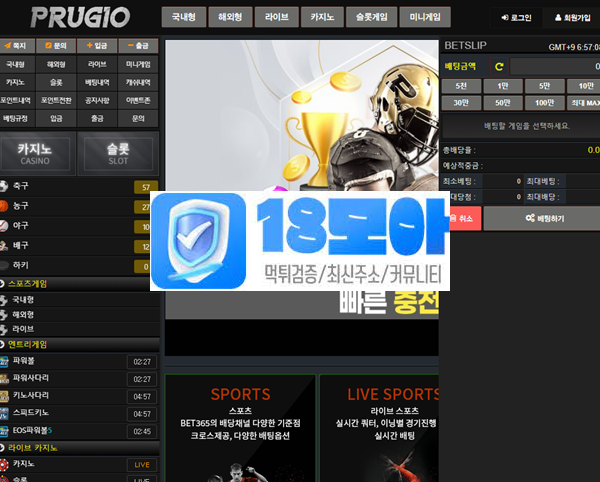Click ball icon beside 국내형 under 스포츠게임
The width and height of the screenshot is (600, 482).
(x=3, y=300)
